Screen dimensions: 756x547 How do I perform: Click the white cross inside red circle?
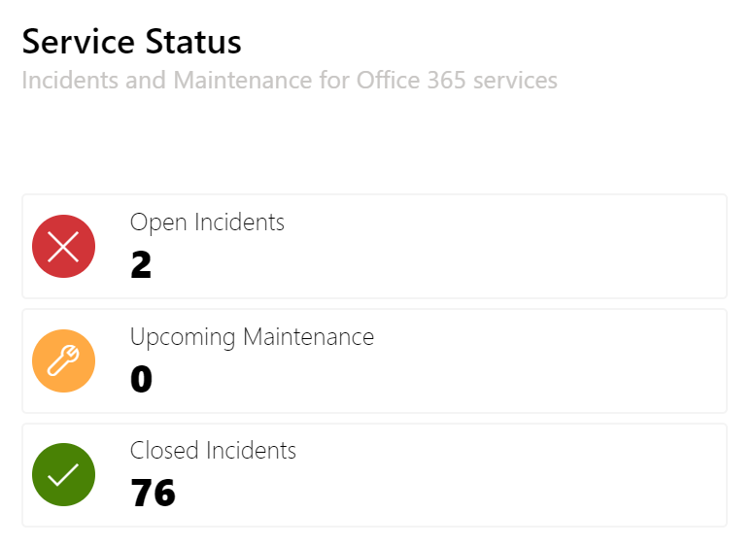(63, 246)
